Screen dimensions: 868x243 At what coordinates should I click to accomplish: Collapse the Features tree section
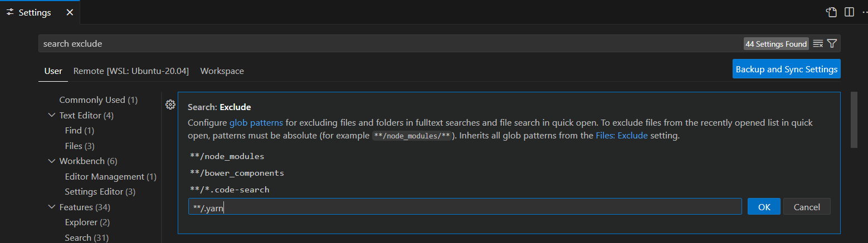[52, 207]
